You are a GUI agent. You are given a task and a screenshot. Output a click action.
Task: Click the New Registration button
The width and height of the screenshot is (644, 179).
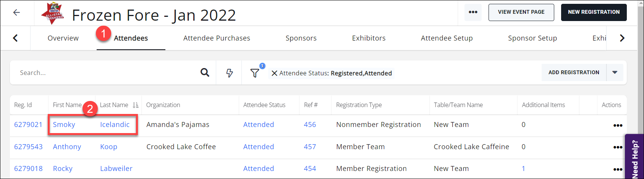[x=594, y=12]
